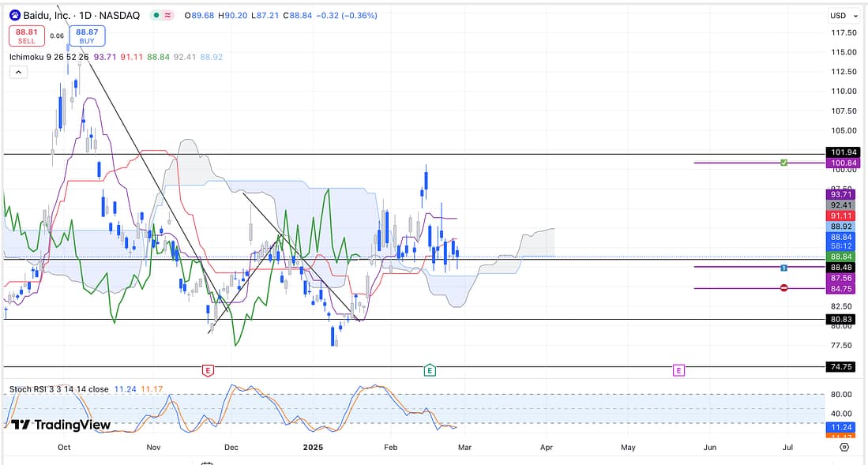Screen dimensions: 868x465
Task: Collapse the indicator legend with chevron
Action: (x=18, y=72)
